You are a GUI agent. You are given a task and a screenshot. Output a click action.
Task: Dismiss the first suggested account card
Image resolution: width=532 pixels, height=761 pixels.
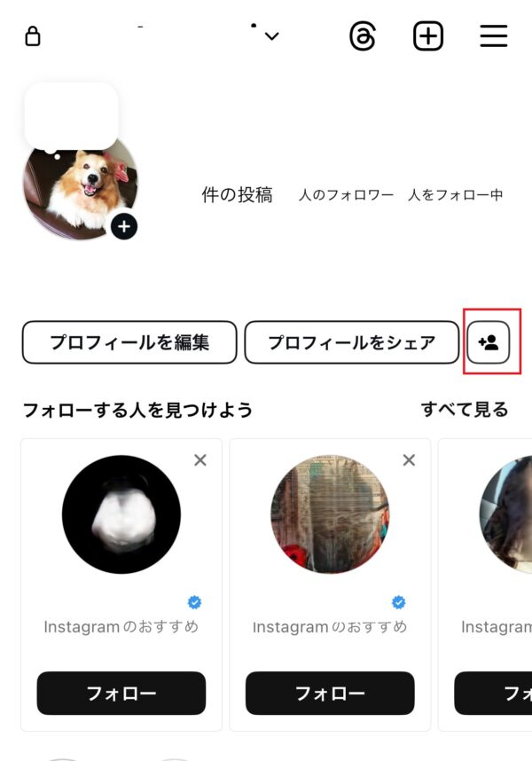click(200, 460)
